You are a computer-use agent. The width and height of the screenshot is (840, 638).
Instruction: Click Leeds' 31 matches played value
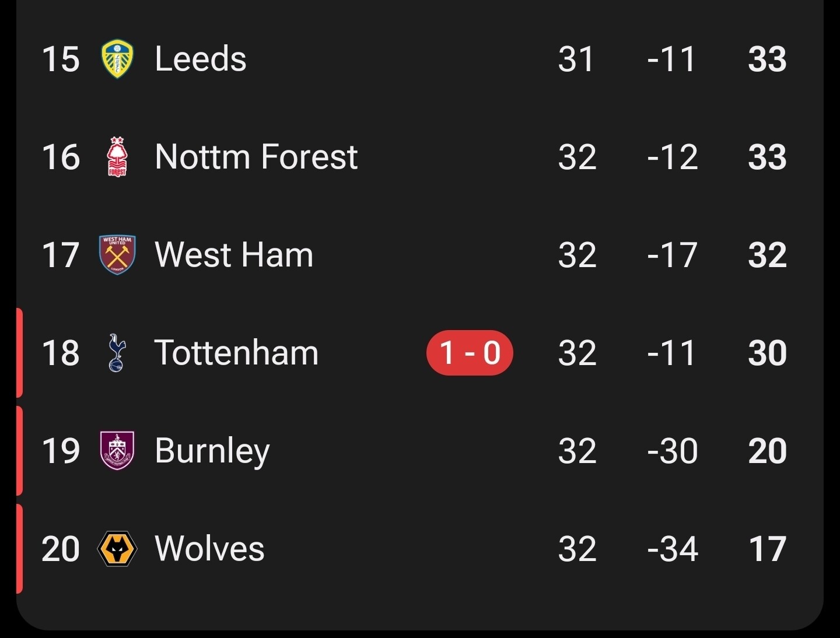(576, 59)
